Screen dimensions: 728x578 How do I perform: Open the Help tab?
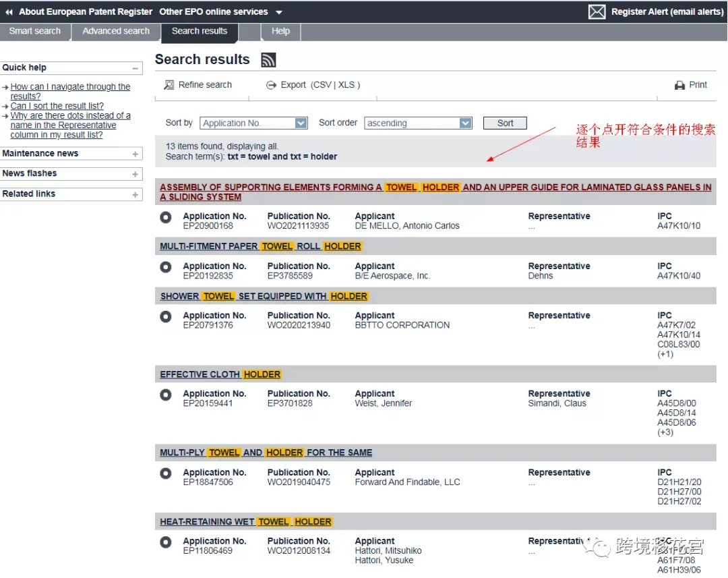(x=280, y=31)
